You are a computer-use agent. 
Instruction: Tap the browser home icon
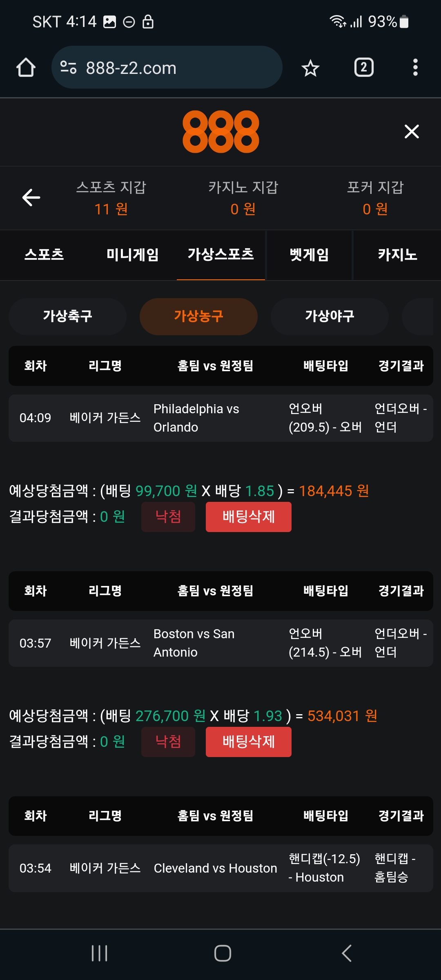click(x=26, y=67)
